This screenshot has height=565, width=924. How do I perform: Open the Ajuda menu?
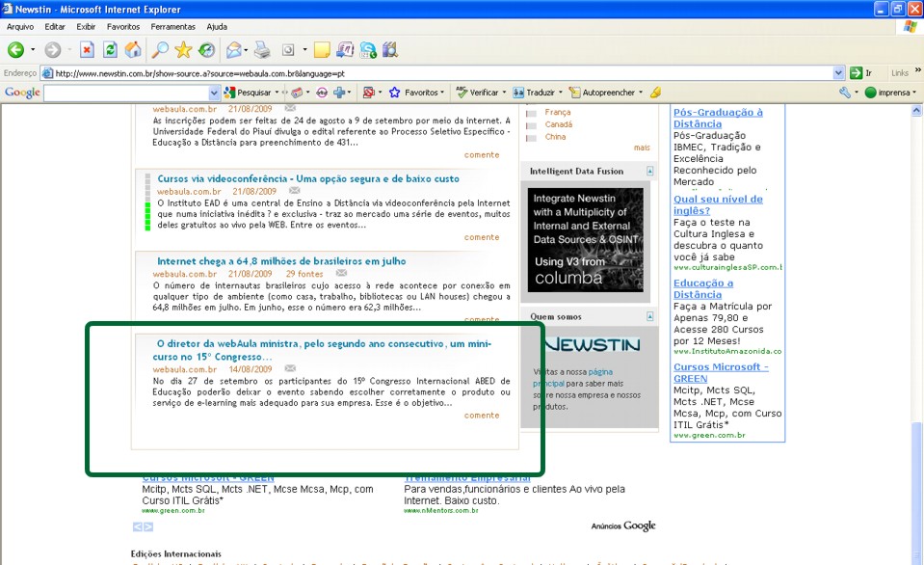pos(217,27)
